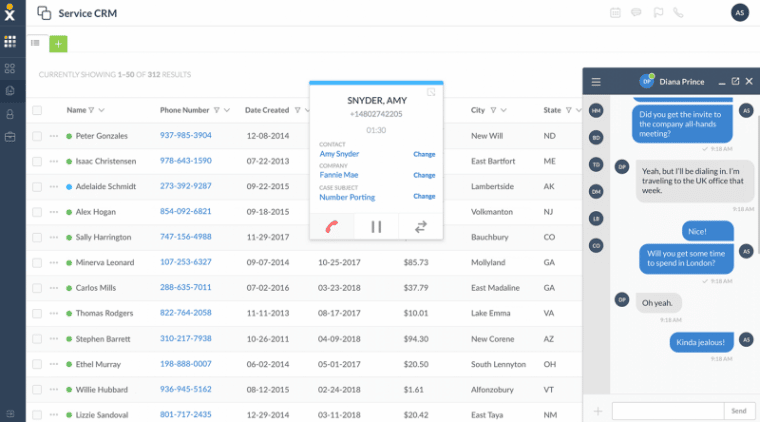The height and width of the screenshot is (422, 760).
Task: Open the Phone Number column dropdown chevron
Action: 227,111
